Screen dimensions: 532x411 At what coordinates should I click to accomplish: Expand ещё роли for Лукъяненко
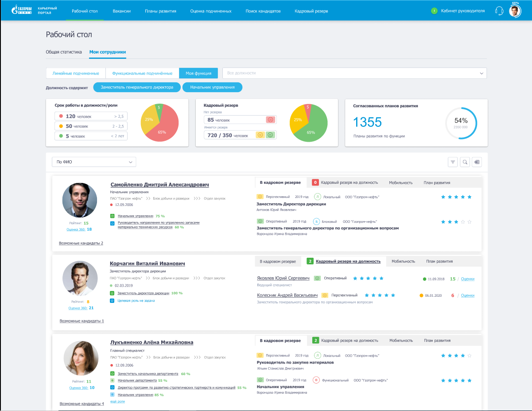pyautogui.click(x=117, y=401)
